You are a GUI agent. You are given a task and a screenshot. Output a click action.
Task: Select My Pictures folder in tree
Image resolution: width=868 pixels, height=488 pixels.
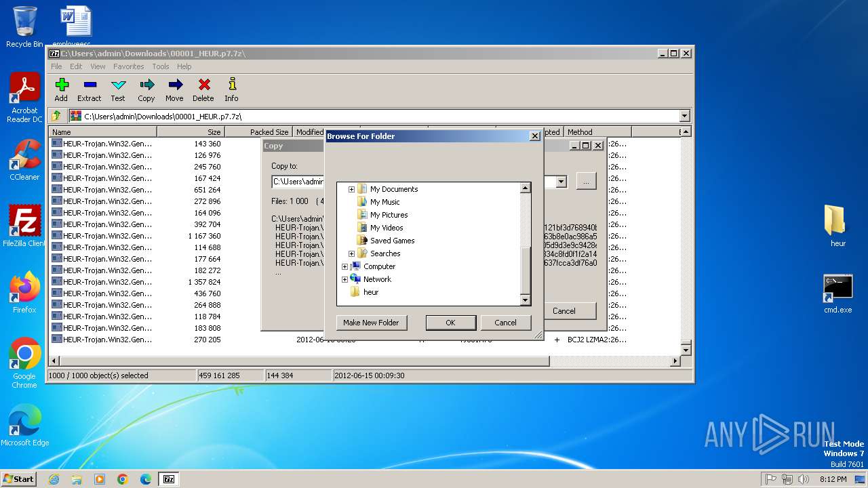tap(389, 215)
